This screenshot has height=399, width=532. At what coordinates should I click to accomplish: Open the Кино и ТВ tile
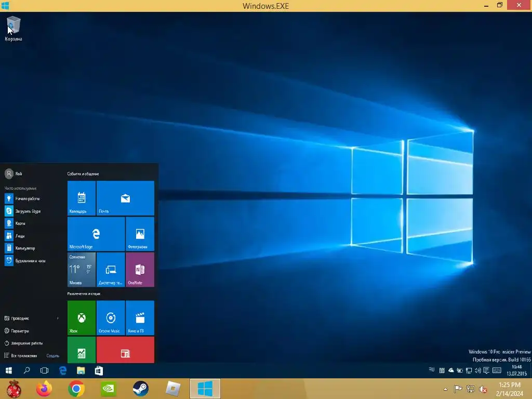(x=140, y=318)
